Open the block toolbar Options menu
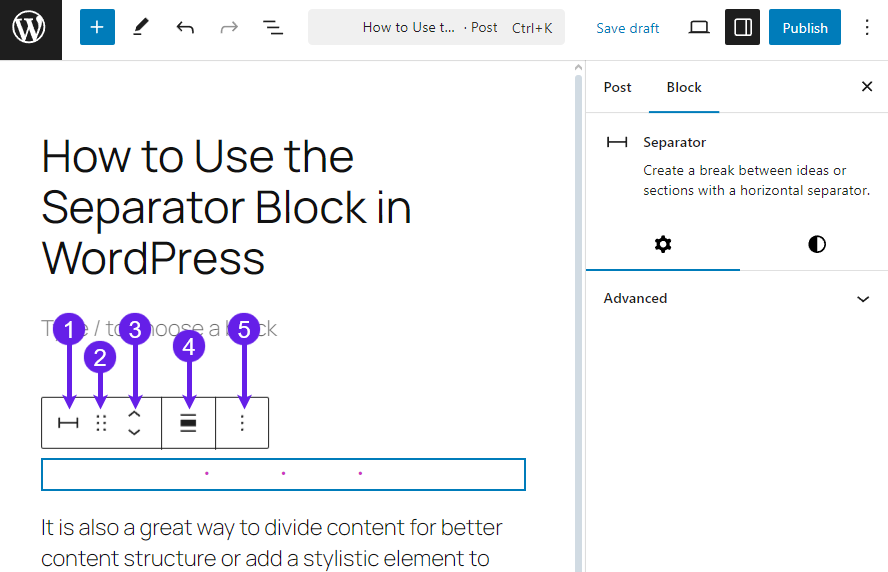This screenshot has height=572, width=888. point(242,423)
